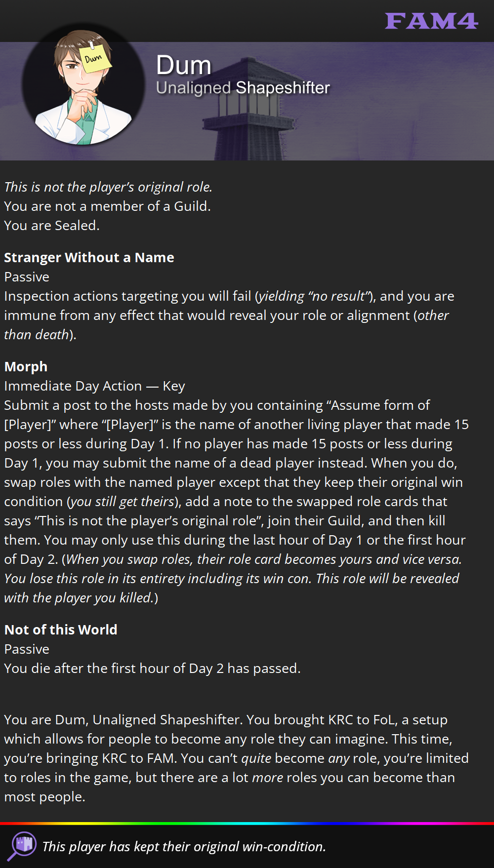The image size is (494, 868).
Task: Click the Passive label under Stranger Without a Name
Action: (x=27, y=276)
